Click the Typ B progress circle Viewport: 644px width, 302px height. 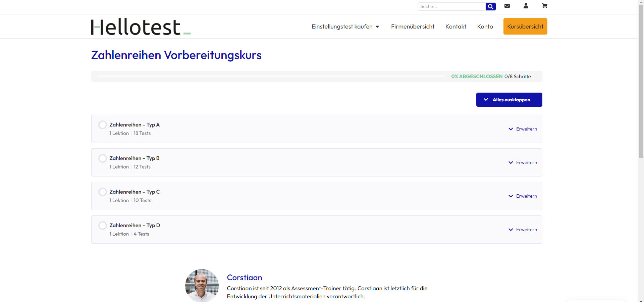pyautogui.click(x=103, y=158)
